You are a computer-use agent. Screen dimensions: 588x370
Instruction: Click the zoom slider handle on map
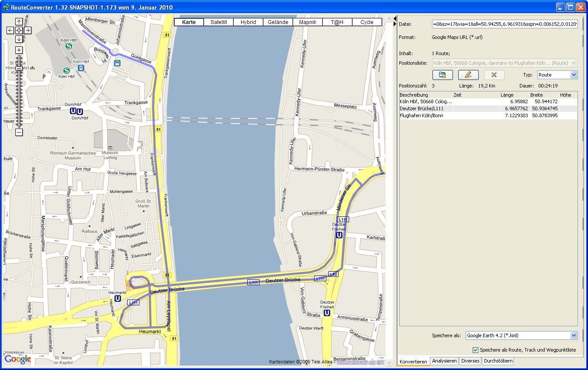[19, 69]
